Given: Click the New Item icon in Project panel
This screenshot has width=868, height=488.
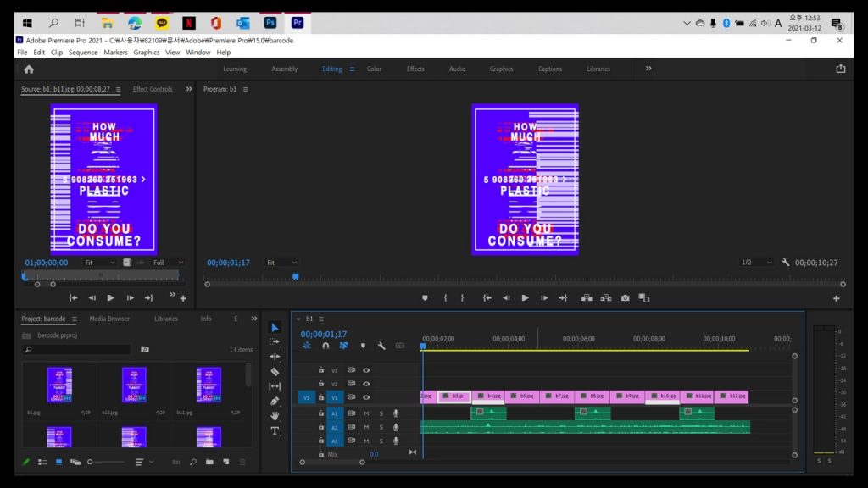Looking at the screenshot, I should click(x=225, y=462).
